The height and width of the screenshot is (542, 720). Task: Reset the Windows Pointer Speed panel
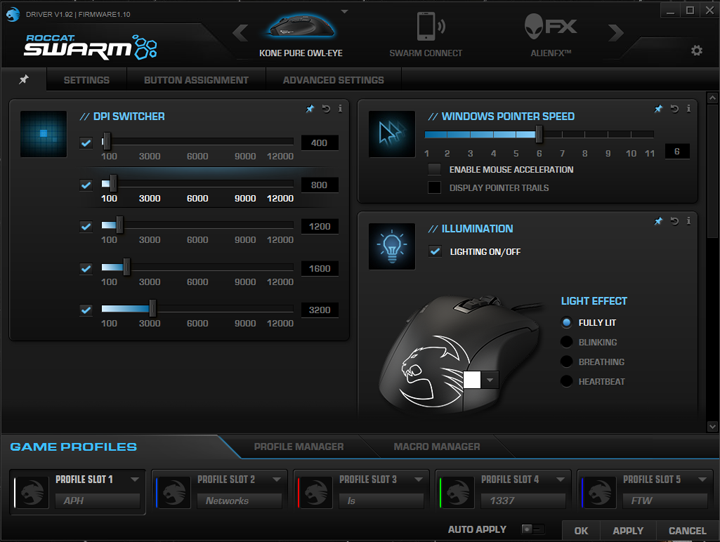[x=674, y=109]
